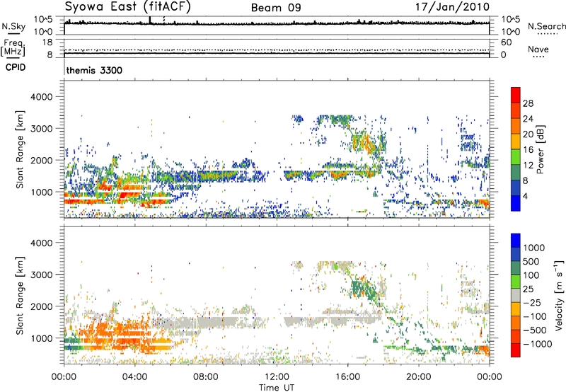The image size is (566, 392).
Task: Select the 'N.Search' legend label
Action: 547,26
